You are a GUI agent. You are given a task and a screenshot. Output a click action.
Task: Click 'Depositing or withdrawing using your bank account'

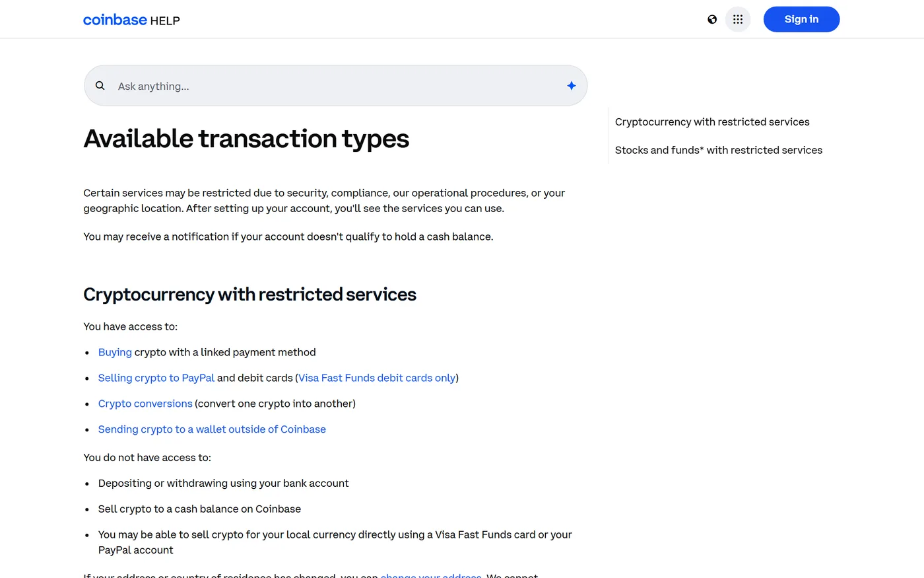click(223, 483)
